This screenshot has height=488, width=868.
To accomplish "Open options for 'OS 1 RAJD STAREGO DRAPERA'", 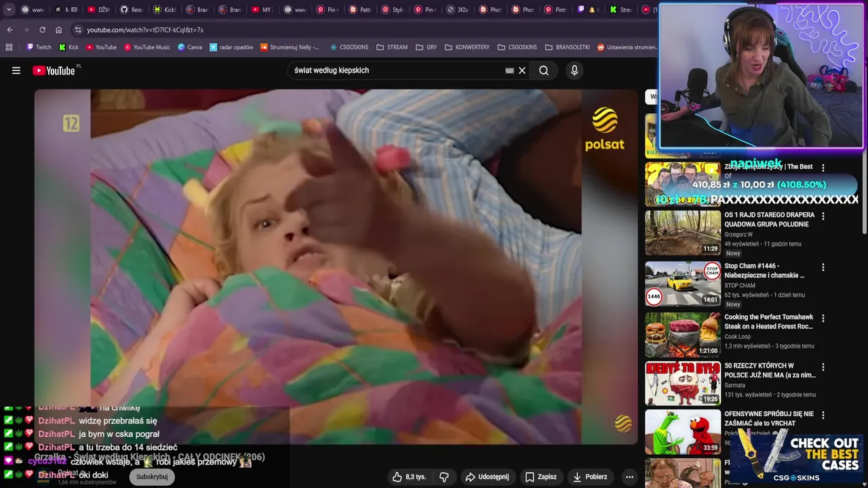I will (823, 216).
